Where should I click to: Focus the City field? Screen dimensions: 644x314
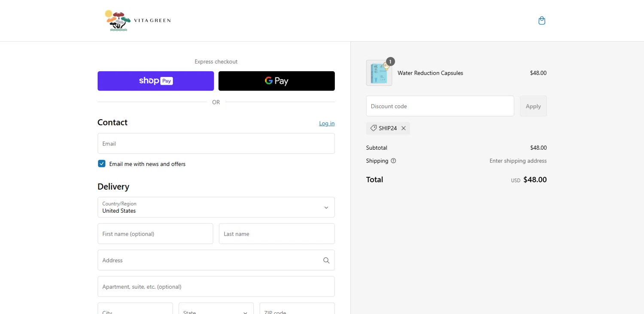pos(135,308)
